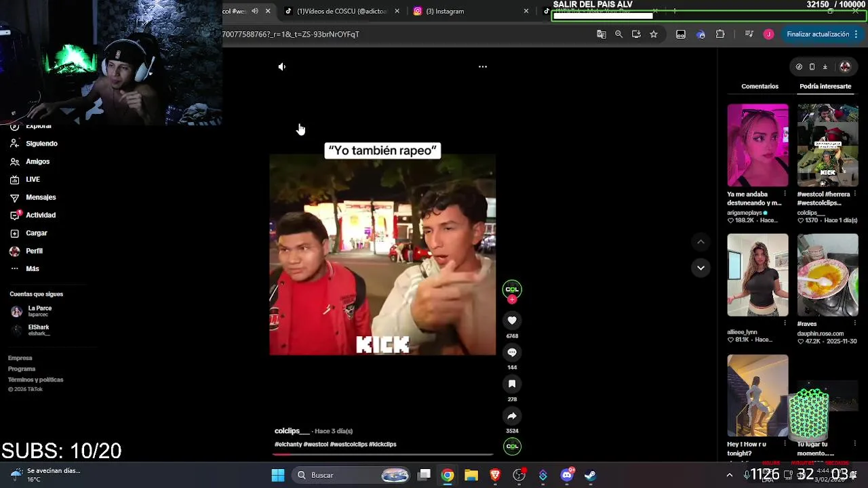Show hidden tray icons chevron in taskbar
Image resolution: width=868 pixels, height=488 pixels.
pyautogui.click(x=730, y=475)
